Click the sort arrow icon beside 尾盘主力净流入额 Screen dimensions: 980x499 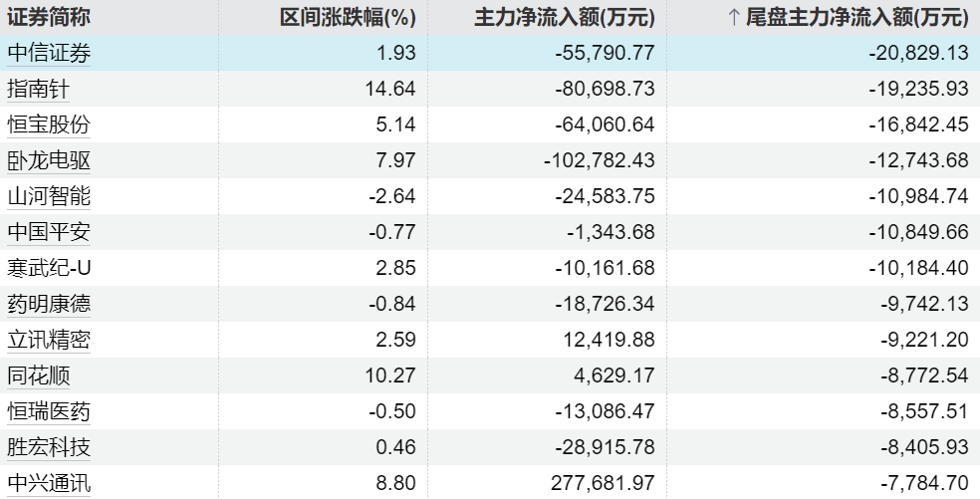(x=734, y=18)
